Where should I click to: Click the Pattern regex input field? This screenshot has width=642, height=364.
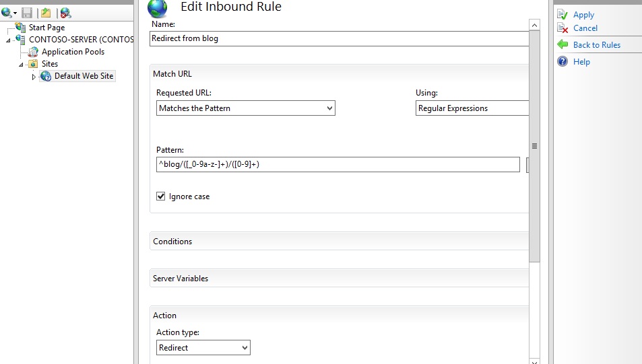[337, 165]
